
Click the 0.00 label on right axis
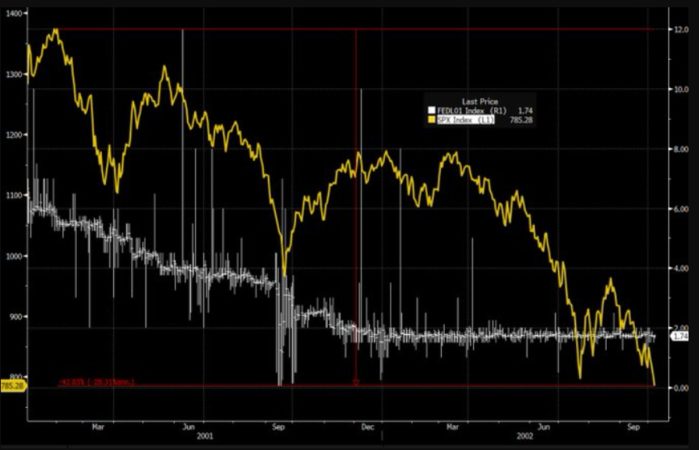click(x=682, y=387)
